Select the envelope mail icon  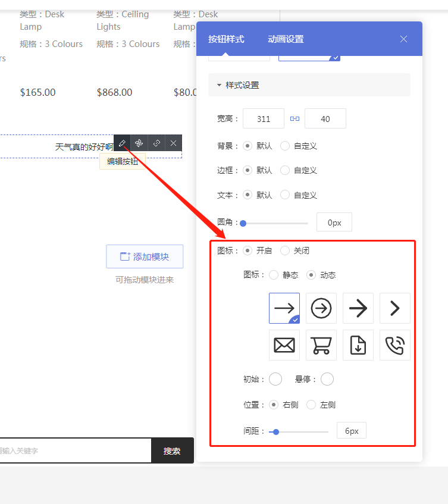pos(284,345)
